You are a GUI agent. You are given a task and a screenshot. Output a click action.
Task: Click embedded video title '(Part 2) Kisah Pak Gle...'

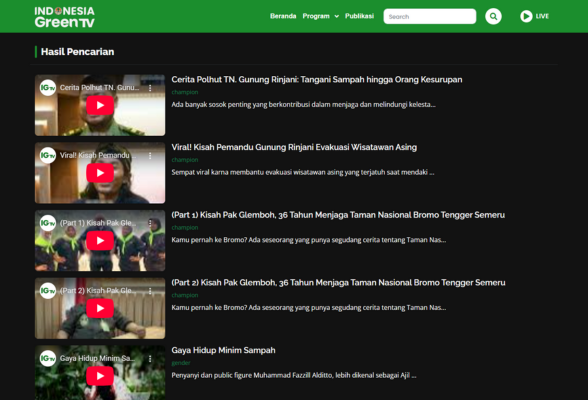tap(98, 291)
